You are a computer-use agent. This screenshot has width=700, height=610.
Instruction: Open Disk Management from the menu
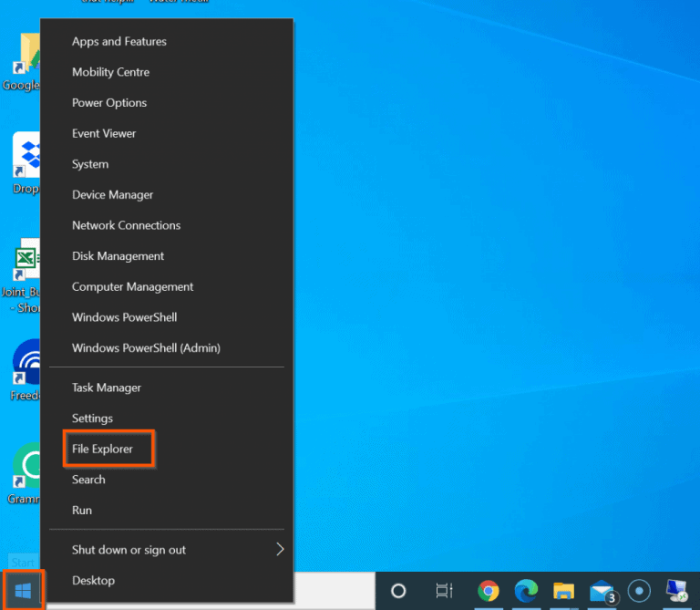tap(118, 256)
